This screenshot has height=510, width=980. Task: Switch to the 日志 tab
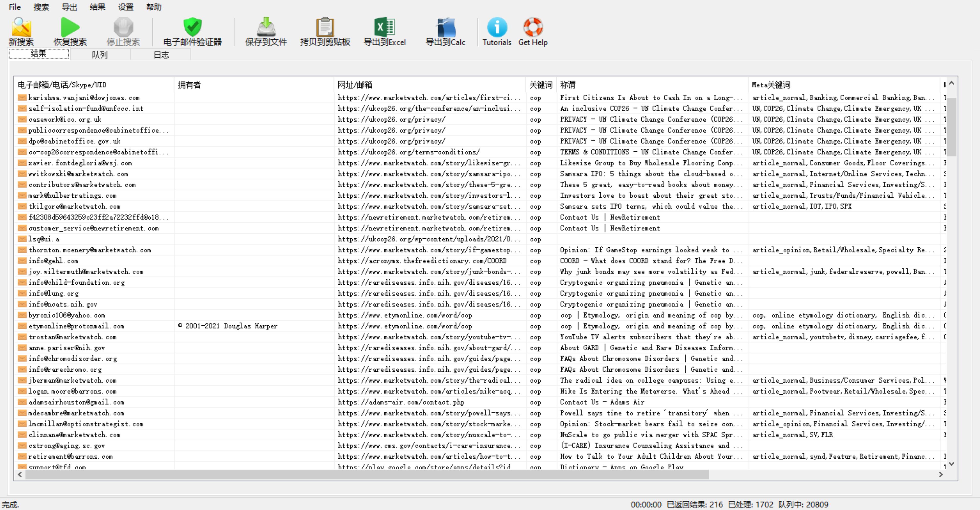pyautogui.click(x=161, y=55)
